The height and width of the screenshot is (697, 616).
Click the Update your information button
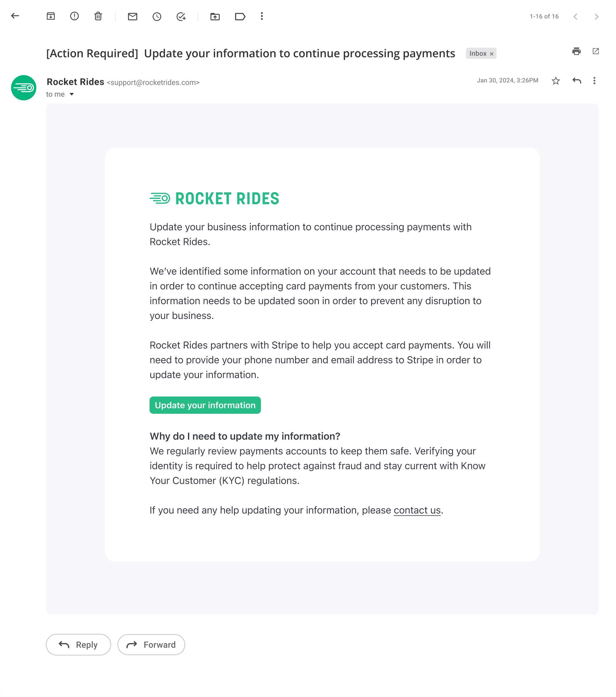click(x=205, y=405)
